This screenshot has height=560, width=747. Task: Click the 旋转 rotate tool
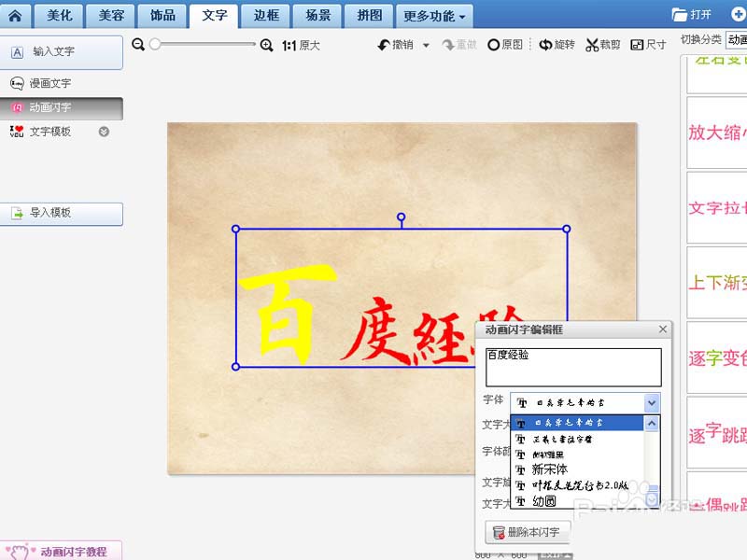[557, 45]
